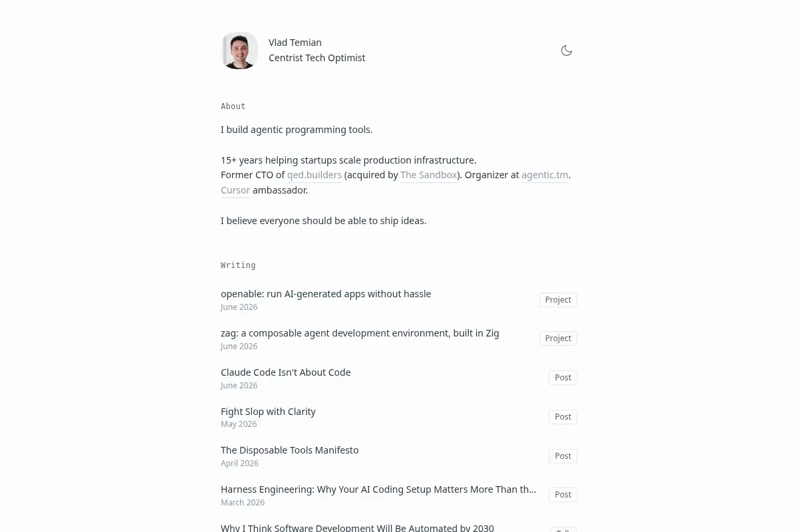
Task: Click the Project tag beside openable
Action: pos(558,300)
